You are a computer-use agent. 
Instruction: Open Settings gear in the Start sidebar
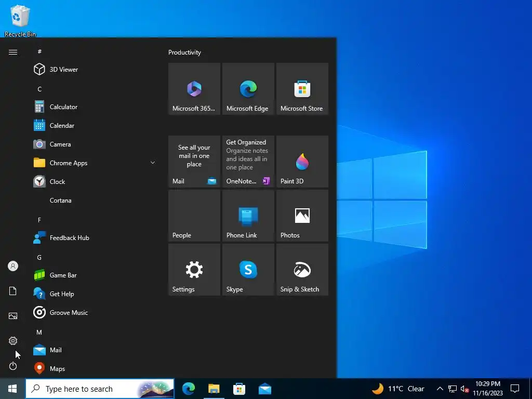13,341
